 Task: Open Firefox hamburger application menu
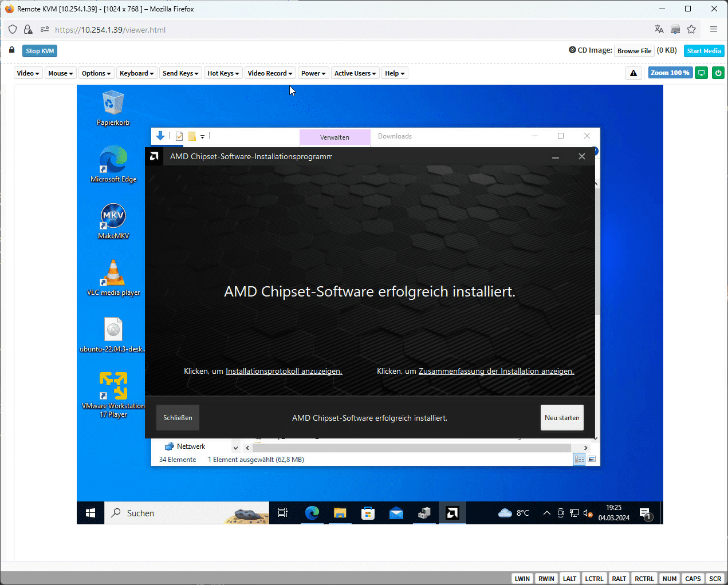pyautogui.click(x=714, y=29)
